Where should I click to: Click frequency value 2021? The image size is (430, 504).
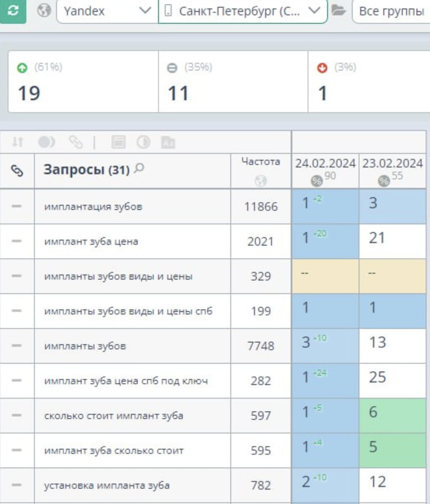point(260,241)
